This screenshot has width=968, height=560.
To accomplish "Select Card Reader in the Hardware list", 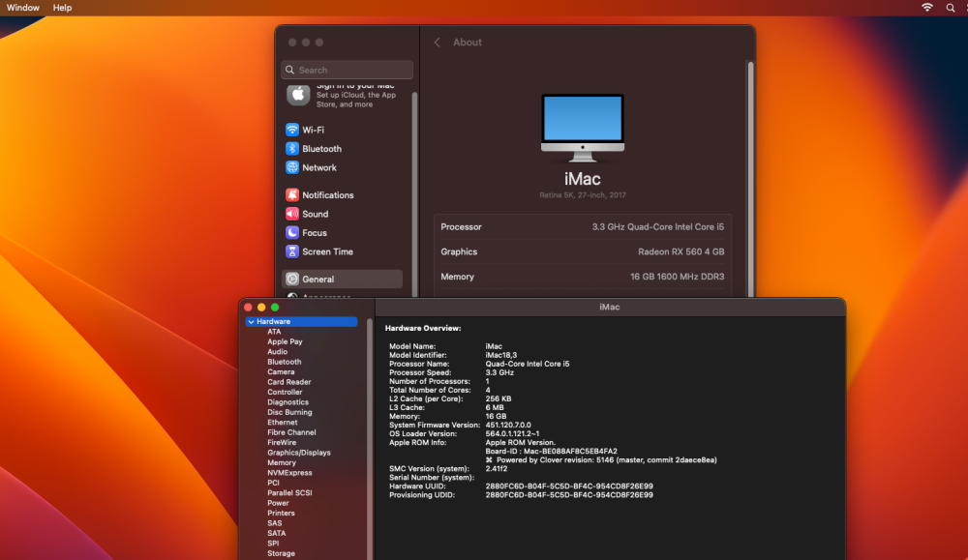I will pos(288,382).
